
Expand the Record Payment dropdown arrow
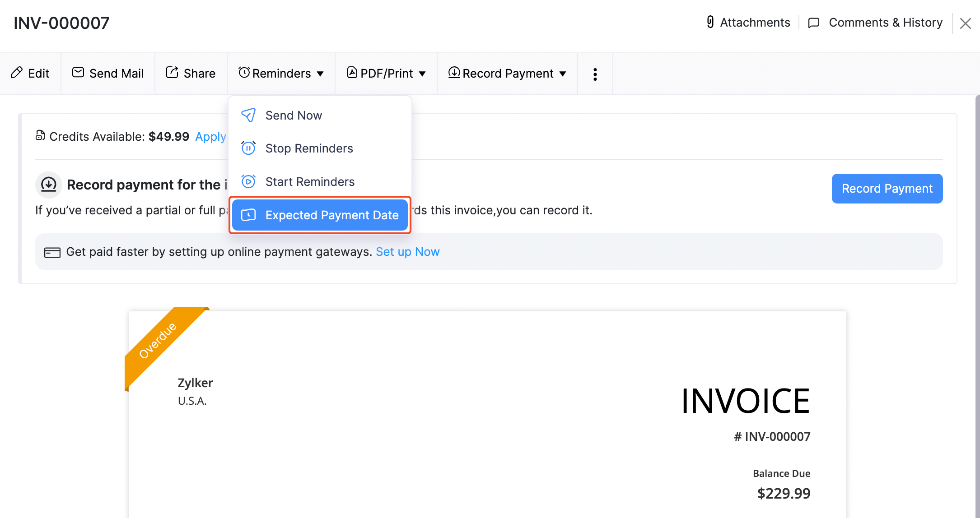tap(564, 73)
